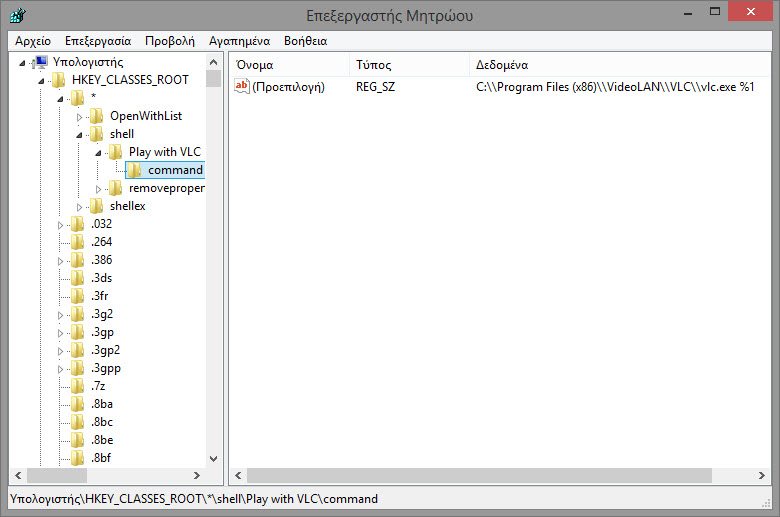Viewport: 780px width, 517px height.
Task: Click the status bar registry path
Action: [194, 499]
